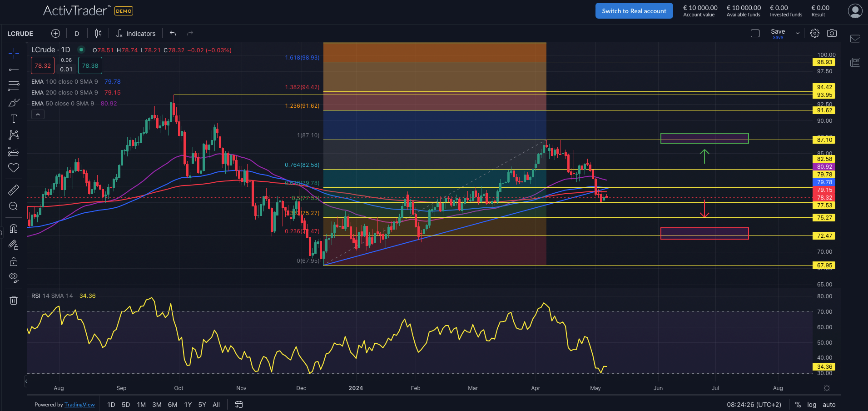Take a chart snapshot with camera icon

coord(833,33)
